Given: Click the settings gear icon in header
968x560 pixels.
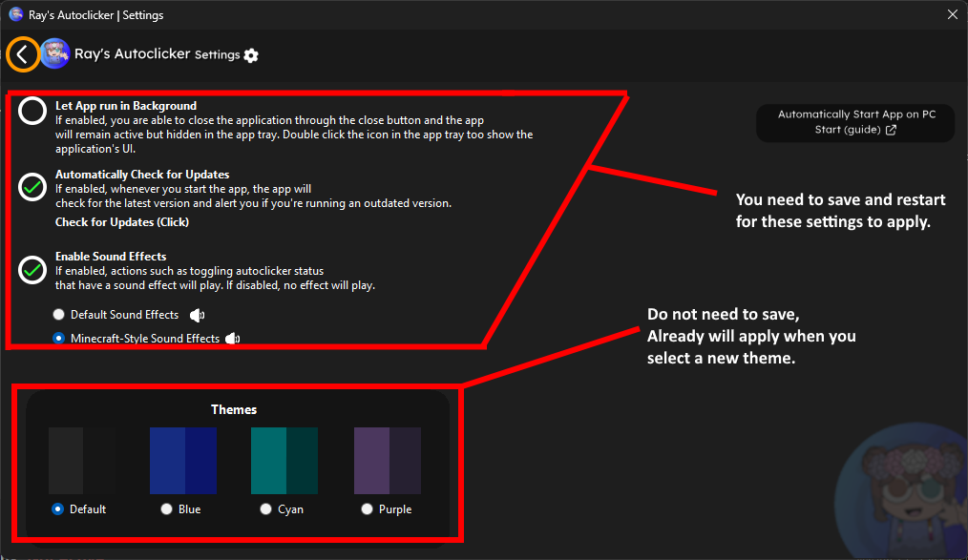Looking at the screenshot, I should point(251,55).
